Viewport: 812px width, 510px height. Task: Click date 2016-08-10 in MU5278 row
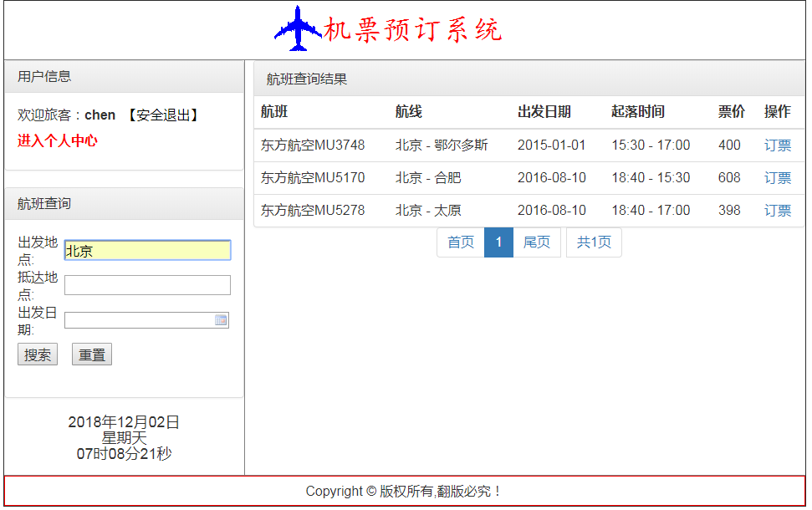552,210
